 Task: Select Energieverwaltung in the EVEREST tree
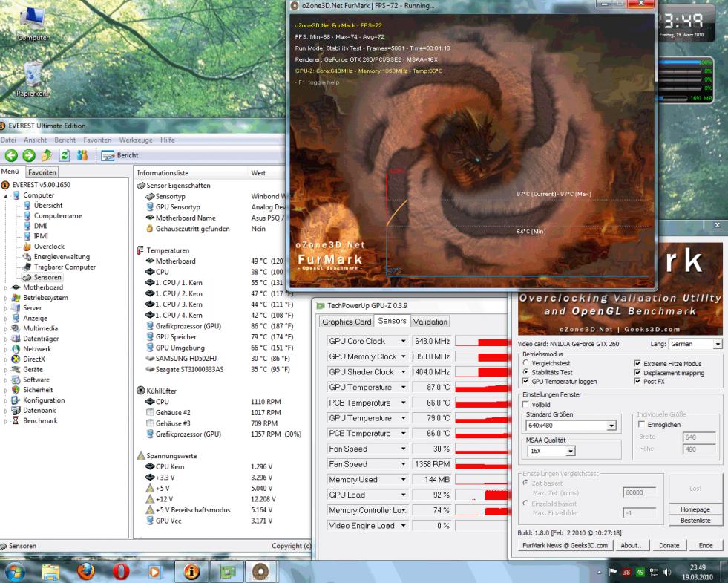62,257
